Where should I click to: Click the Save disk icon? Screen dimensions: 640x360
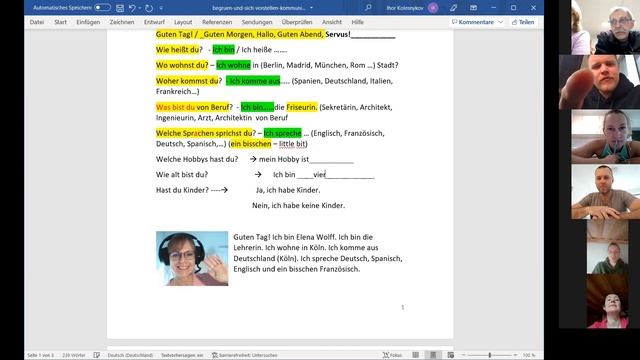pos(120,8)
